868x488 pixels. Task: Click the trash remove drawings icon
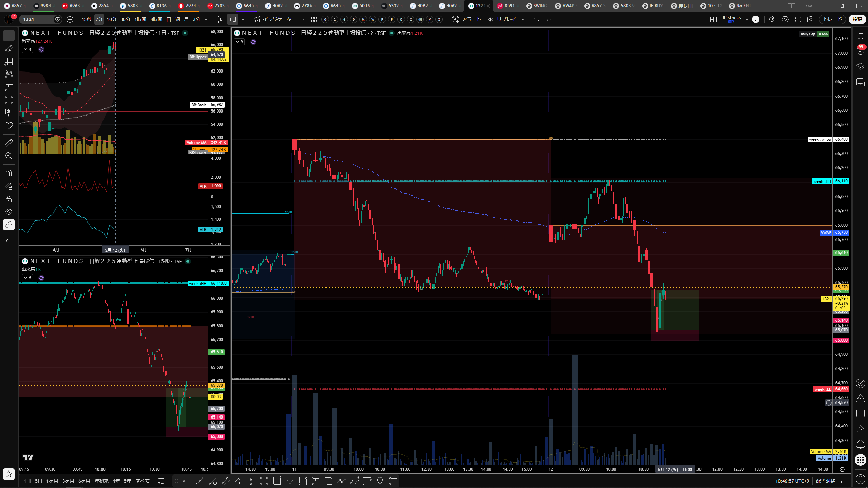pyautogui.click(x=9, y=242)
